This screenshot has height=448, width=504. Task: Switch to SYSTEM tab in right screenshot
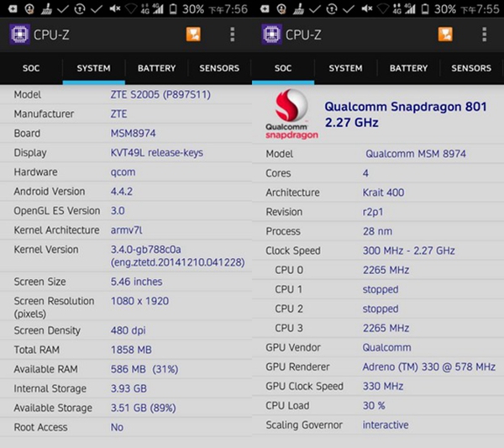[345, 68]
